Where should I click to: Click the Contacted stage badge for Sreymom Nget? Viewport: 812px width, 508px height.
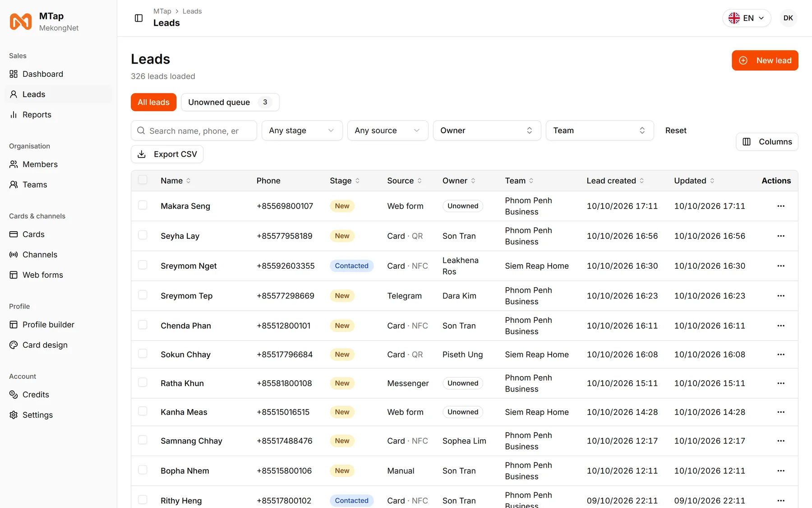pyautogui.click(x=351, y=266)
